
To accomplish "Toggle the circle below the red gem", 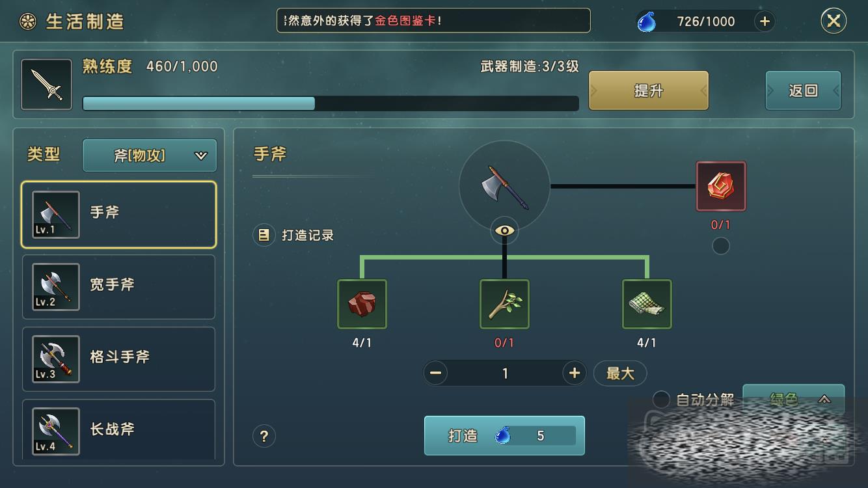I will click(x=721, y=246).
